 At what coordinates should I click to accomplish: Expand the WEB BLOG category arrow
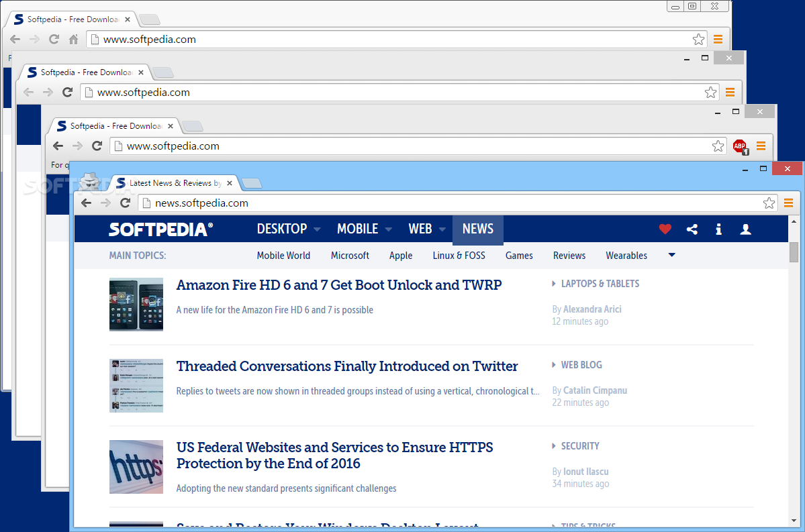pyautogui.click(x=553, y=365)
